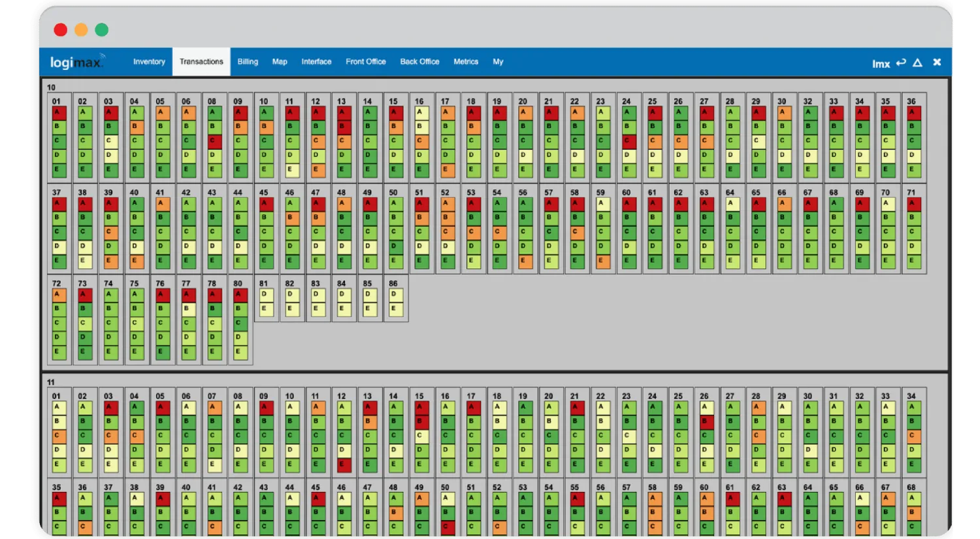Switch to the Billing tab

pyautogui.click(x=248, y=61)
